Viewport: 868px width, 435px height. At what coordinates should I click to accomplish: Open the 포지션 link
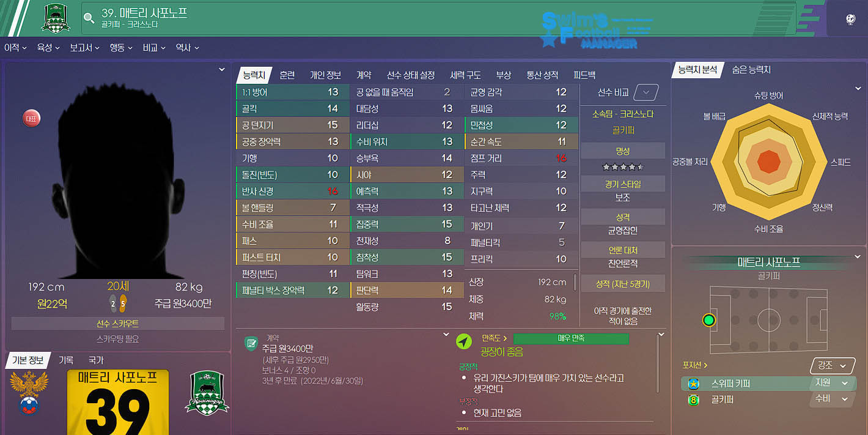point(695,365)
